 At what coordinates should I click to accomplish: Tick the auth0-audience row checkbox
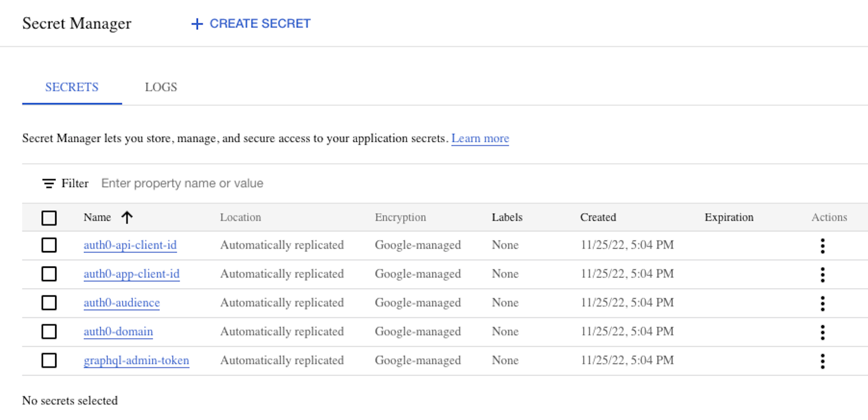point(49,303)
